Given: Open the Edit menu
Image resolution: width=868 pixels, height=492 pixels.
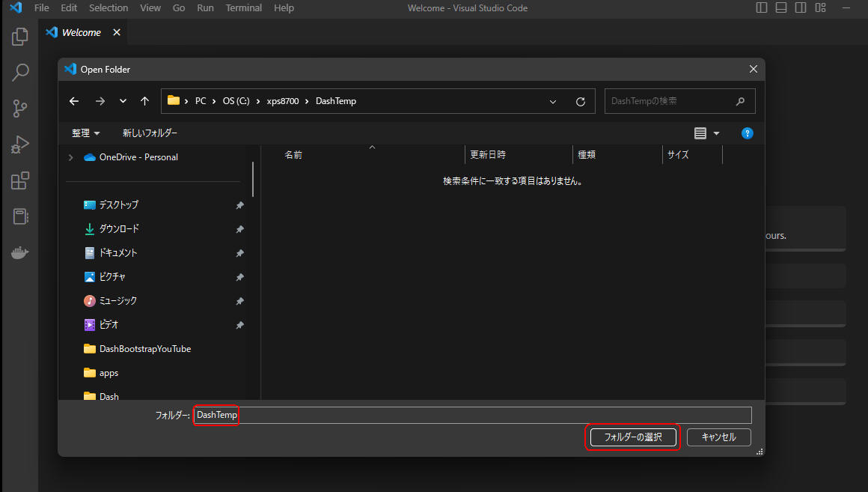Looking at the screenshot, I should pyautogui.click(x=69, y=7).
